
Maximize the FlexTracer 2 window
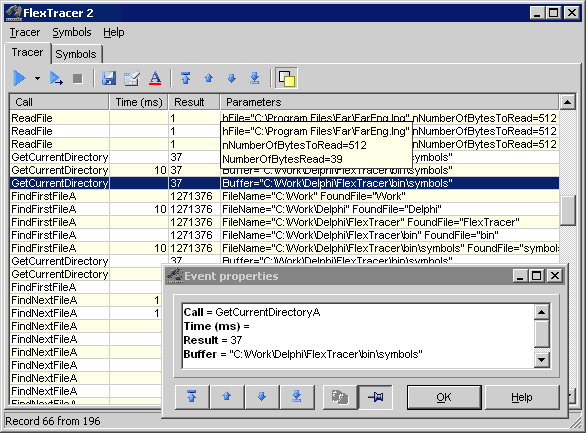pos(553,13)
